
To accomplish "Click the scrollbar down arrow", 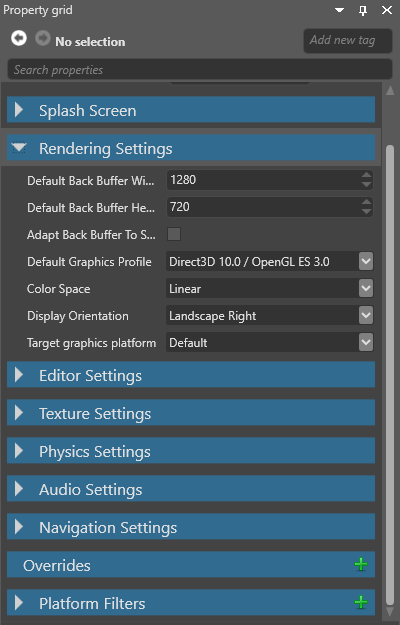I will (390, 612).
